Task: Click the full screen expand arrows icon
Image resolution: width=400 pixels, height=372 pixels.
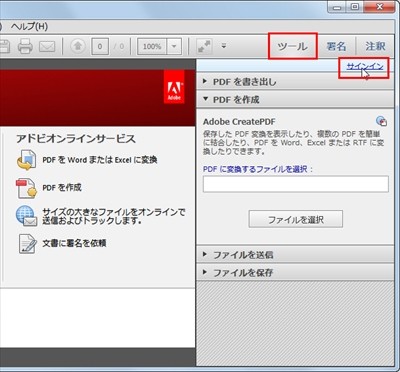Action: 203,46
